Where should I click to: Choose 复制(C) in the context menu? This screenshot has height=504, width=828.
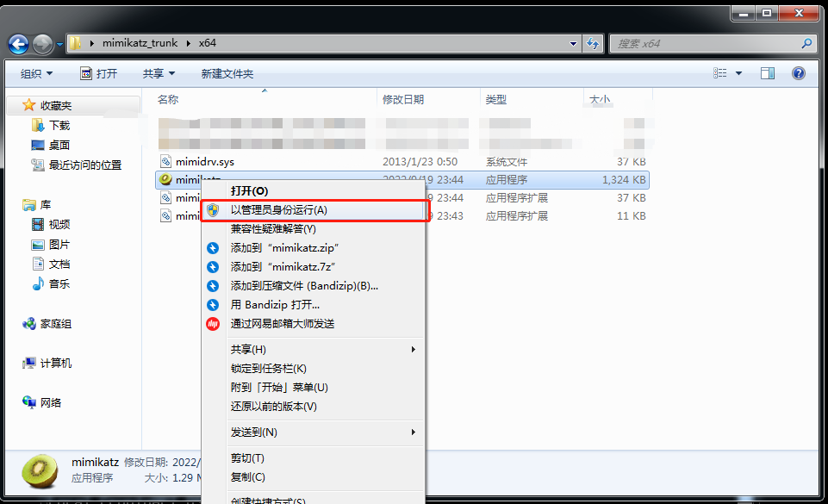coord(312,477)
